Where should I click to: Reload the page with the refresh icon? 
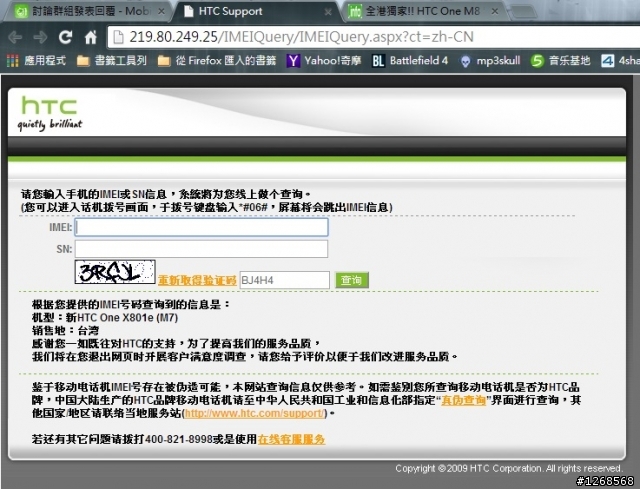point(65,37)
